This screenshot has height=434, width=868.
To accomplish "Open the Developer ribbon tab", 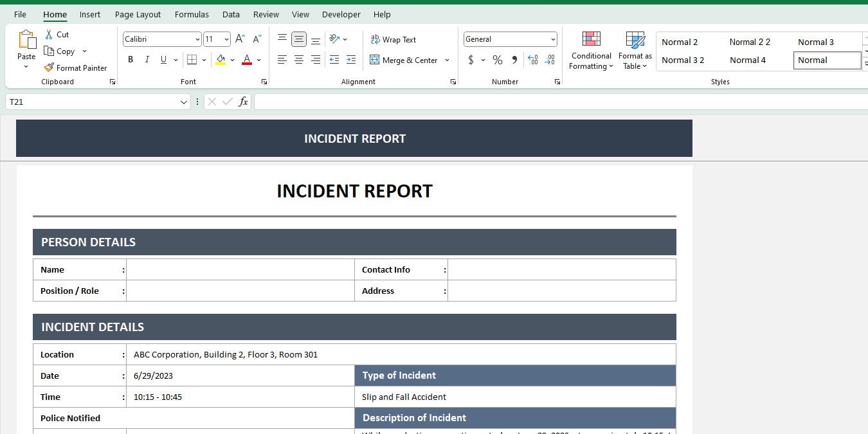I will click(x=341, y=14).
